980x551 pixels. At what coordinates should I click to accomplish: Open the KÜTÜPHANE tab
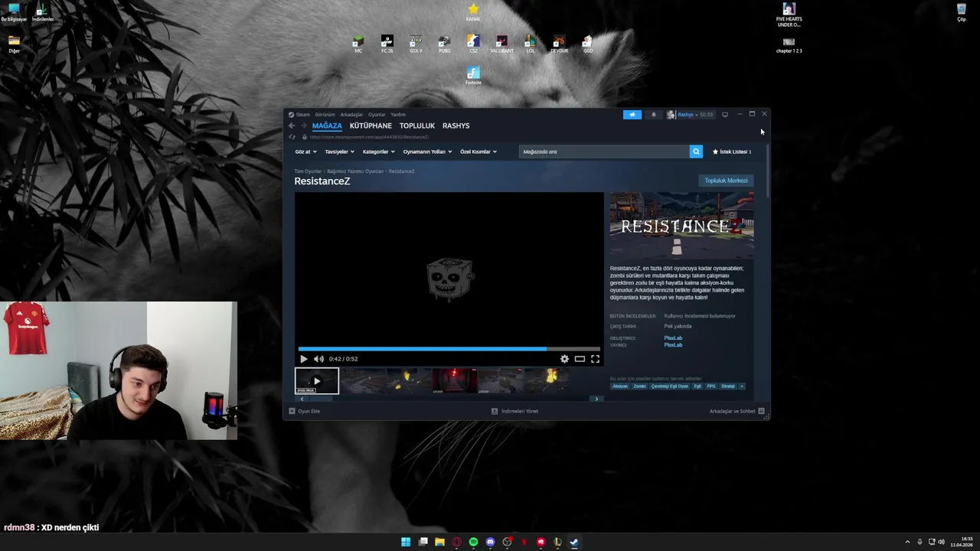371,126
